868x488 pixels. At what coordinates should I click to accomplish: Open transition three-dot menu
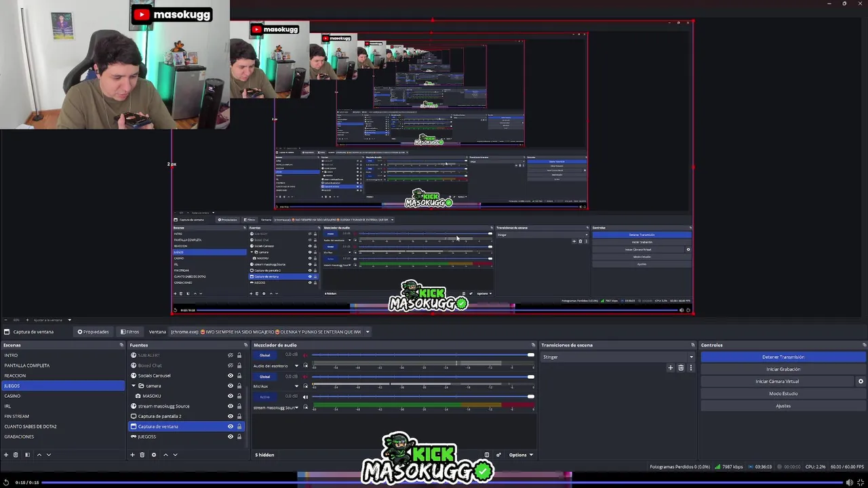(691, 368)
